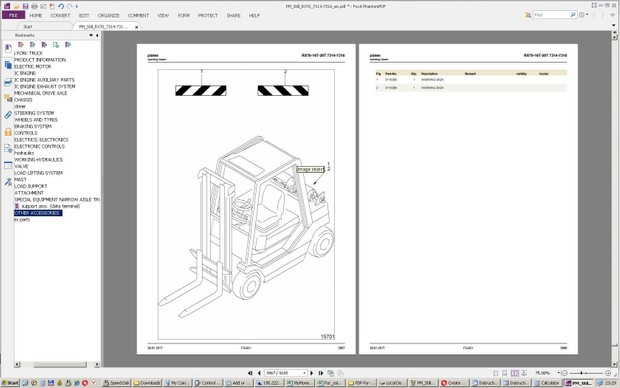The width and height of the screenshot is (620, 388).
Task: Open the FORM ribbon tab
Action: point(183,15)
